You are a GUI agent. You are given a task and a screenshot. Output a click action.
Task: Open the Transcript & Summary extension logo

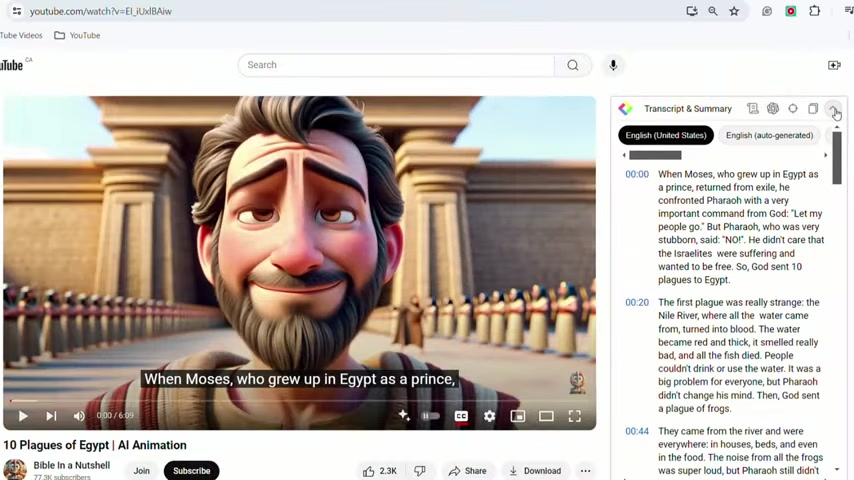626,108
